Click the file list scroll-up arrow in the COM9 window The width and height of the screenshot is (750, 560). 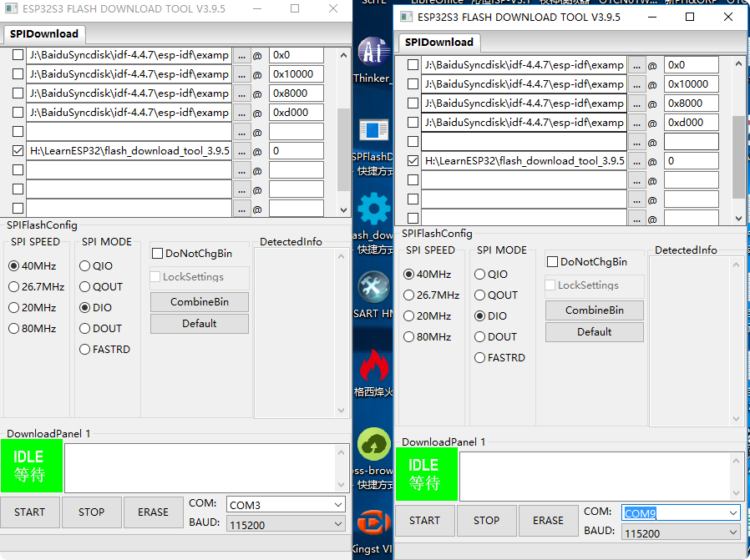point(738,63)
